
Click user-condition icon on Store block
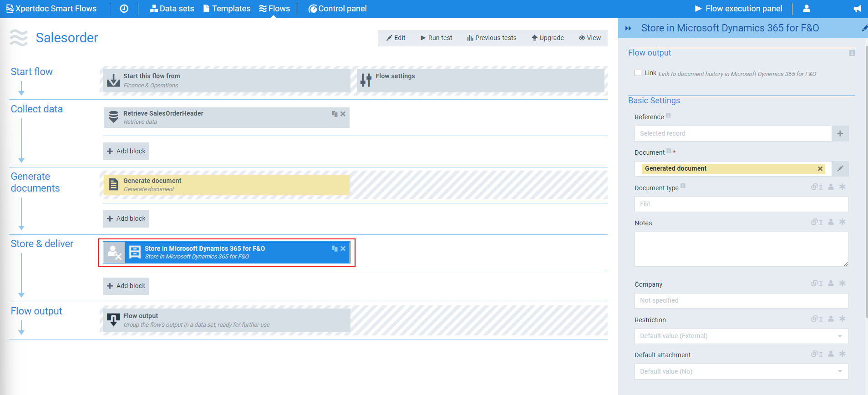(x=114, y=253)
